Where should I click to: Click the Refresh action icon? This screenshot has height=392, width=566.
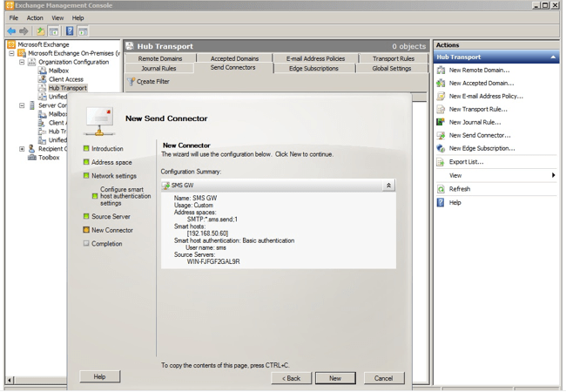(441, 189)
